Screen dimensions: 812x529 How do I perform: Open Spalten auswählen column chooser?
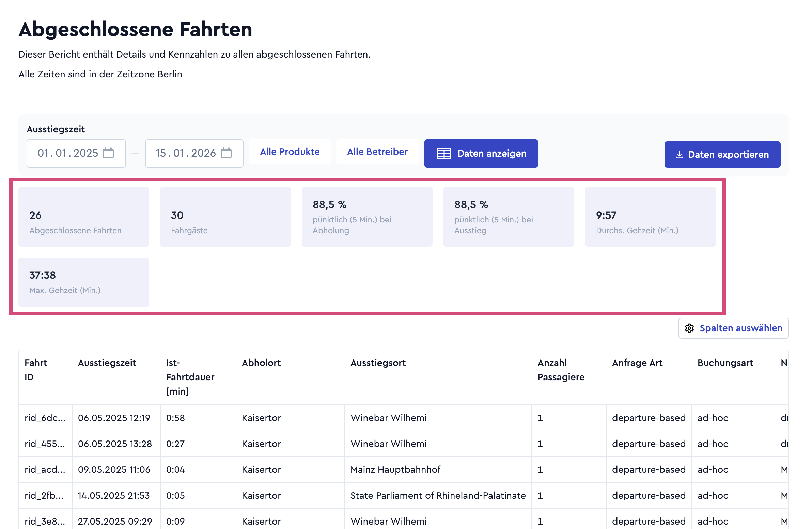coord(733,328)
